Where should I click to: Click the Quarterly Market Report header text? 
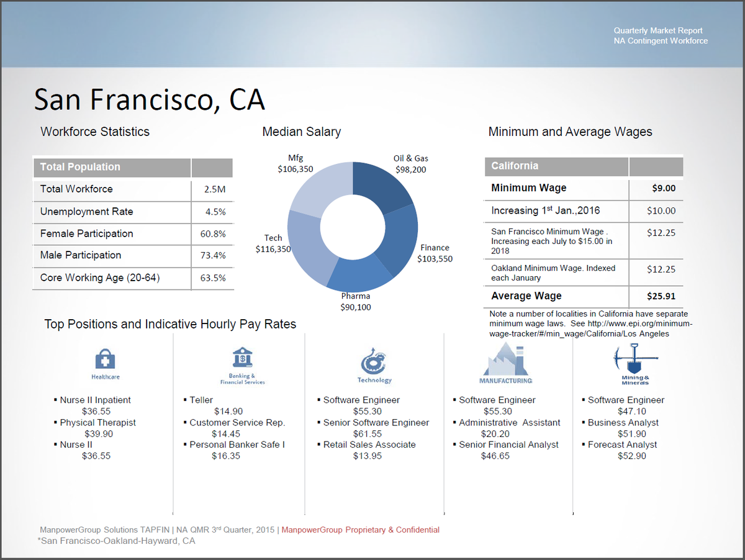click(x=658, y=30)
